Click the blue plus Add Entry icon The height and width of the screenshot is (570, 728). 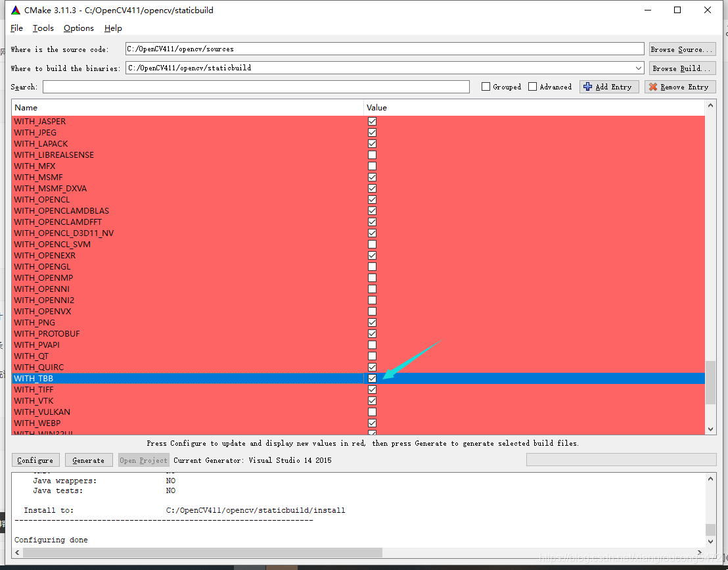(588, 87)
